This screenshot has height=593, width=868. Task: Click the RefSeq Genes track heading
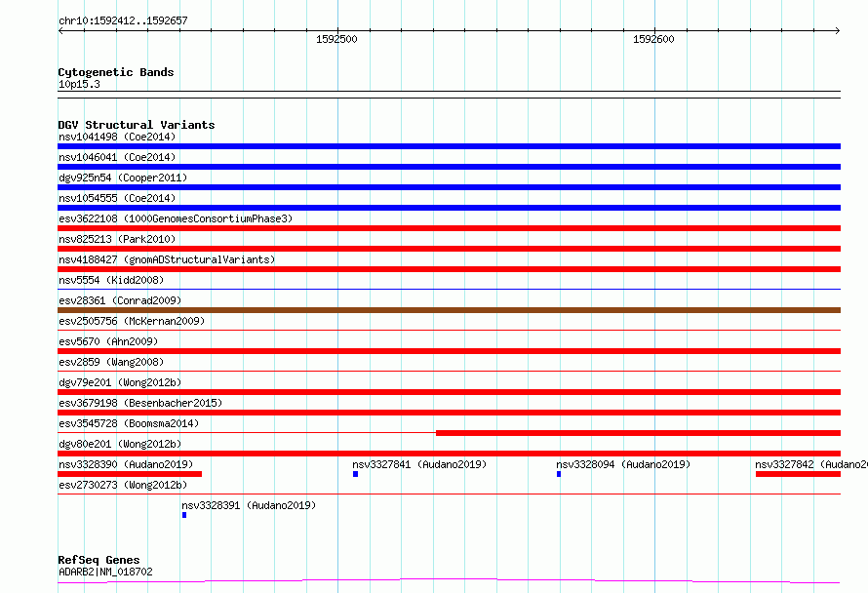click(99, 561)
